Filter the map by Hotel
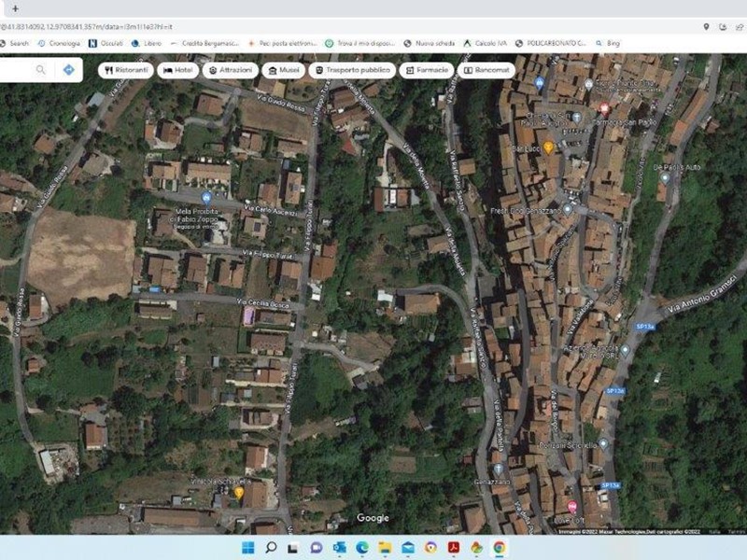Image resolution: width=747 pixels, height=560 pixels. pyautogui.click(x=177, y=70)
